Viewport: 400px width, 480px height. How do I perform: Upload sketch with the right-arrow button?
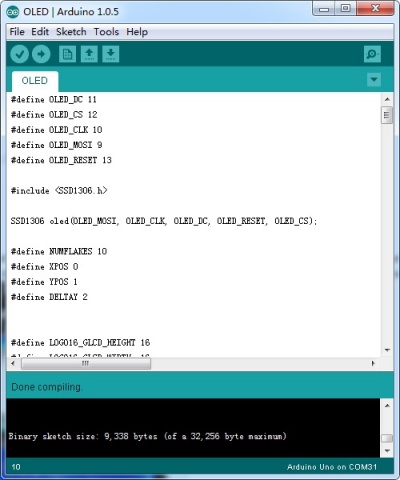(x=41, y=54)
